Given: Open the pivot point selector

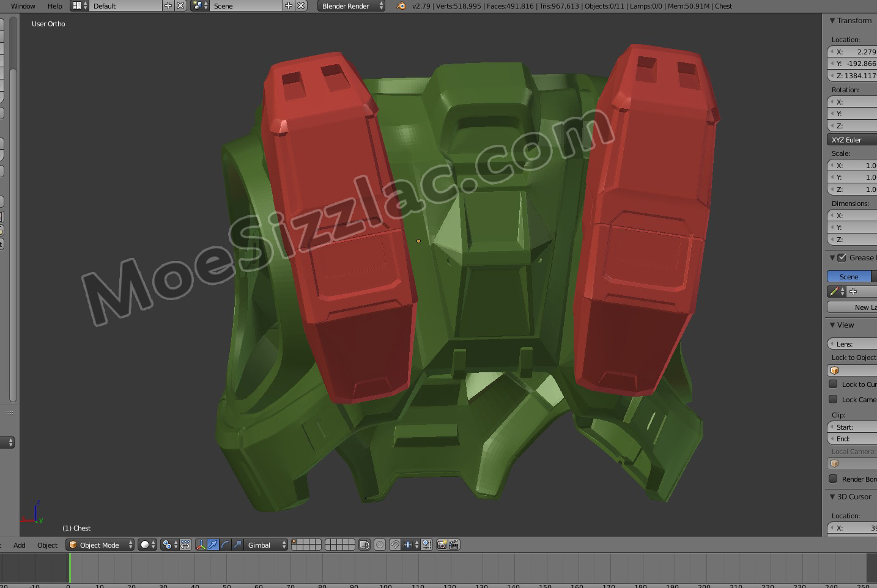Looking at the screenshot, I should pyautogui.click(x=169, y=545).
